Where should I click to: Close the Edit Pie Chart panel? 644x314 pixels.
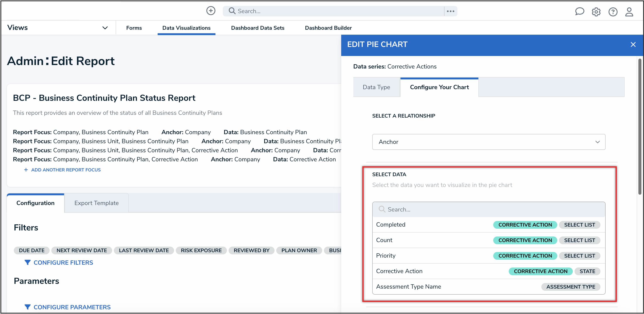tap(633, 44)
